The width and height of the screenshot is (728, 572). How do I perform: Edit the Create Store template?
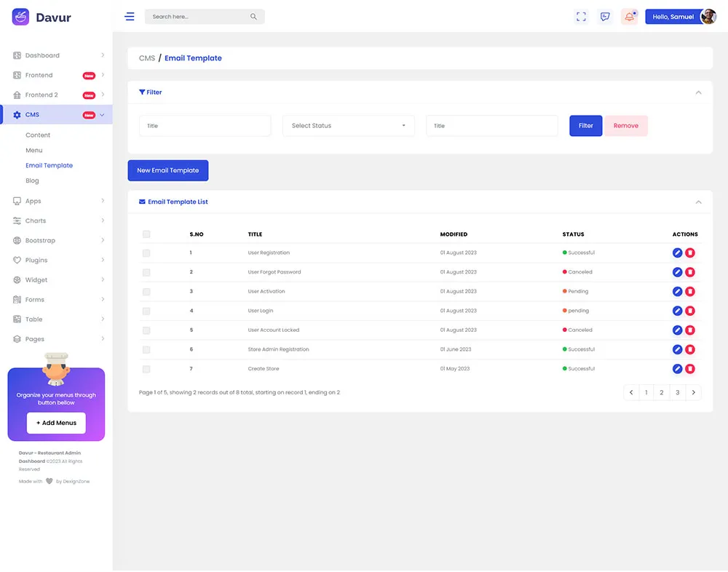(x=677, y=369)
